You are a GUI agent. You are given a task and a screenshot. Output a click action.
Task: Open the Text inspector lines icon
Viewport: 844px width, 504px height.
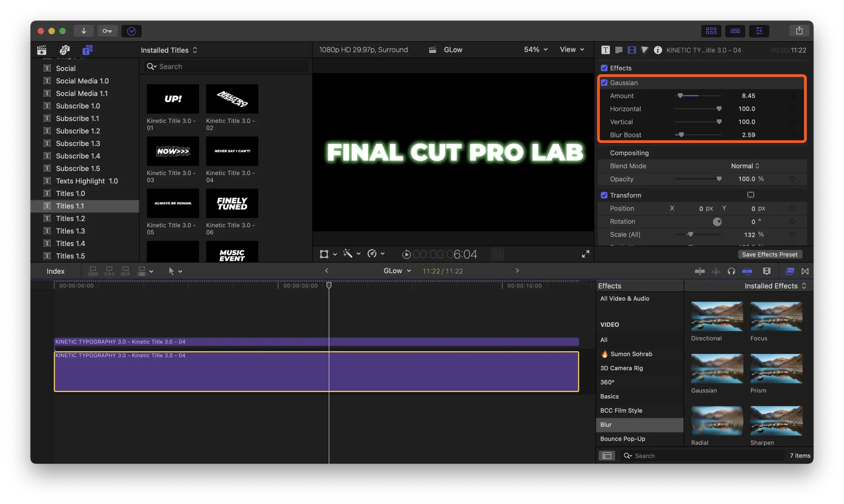point(618,50)
